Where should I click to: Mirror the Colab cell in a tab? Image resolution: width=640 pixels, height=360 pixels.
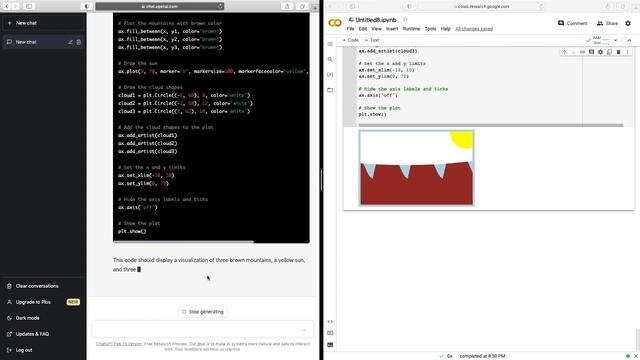[x=609, y=52]
